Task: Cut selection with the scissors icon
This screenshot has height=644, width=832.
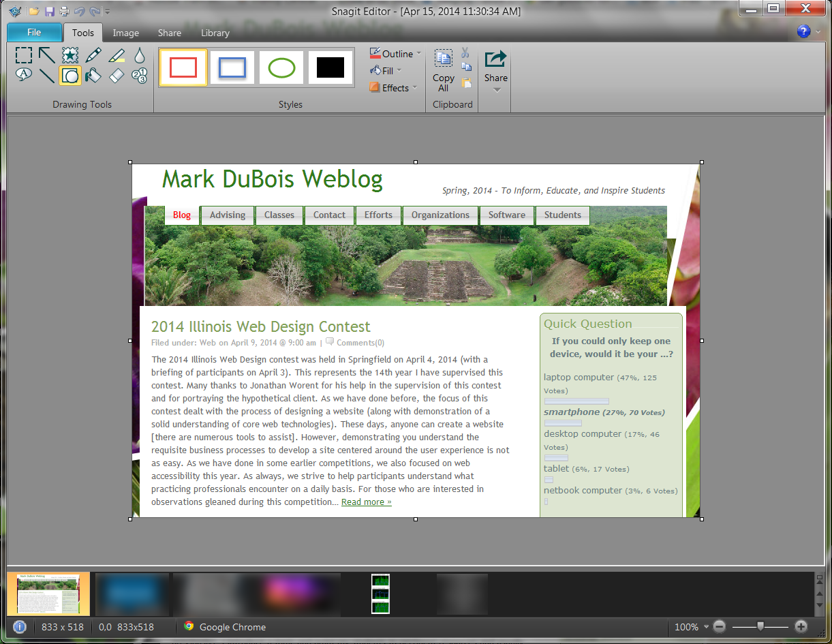Action: 465,53
